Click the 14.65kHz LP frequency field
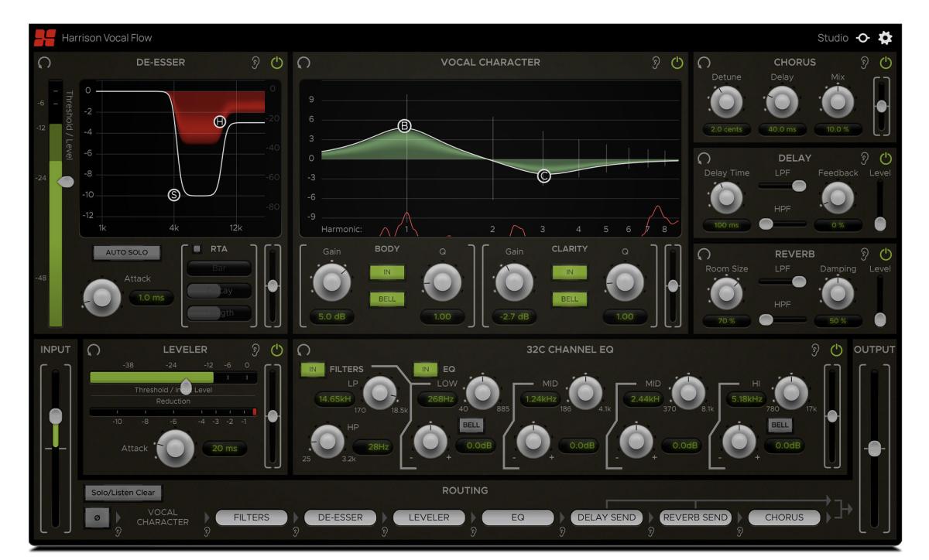Image resolution: width=929 pixels, height=560 pixels. pyautogui.click(x=336, y=399)
